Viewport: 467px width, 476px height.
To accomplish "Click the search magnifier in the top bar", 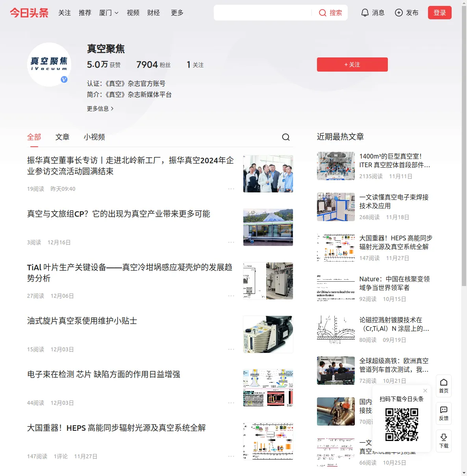I will click(x=322, y=13).
